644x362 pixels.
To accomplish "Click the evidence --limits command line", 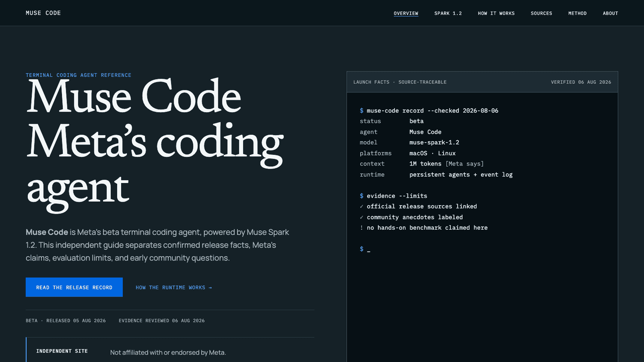I will coord(393,196).
